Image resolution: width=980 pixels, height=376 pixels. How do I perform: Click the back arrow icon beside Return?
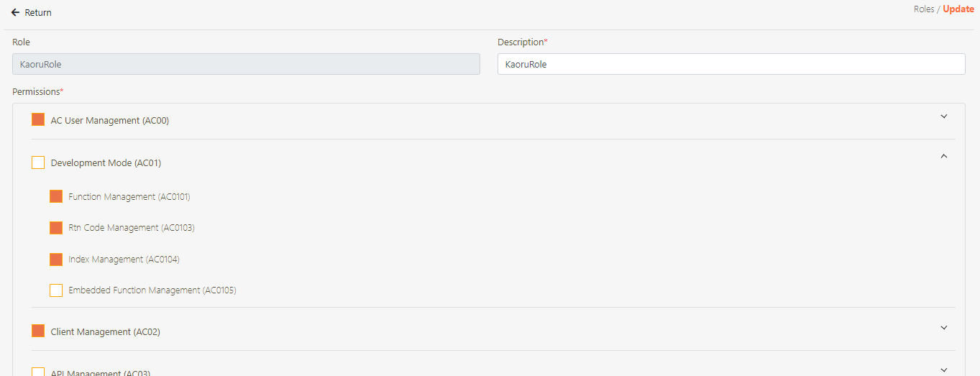[15, 13]
